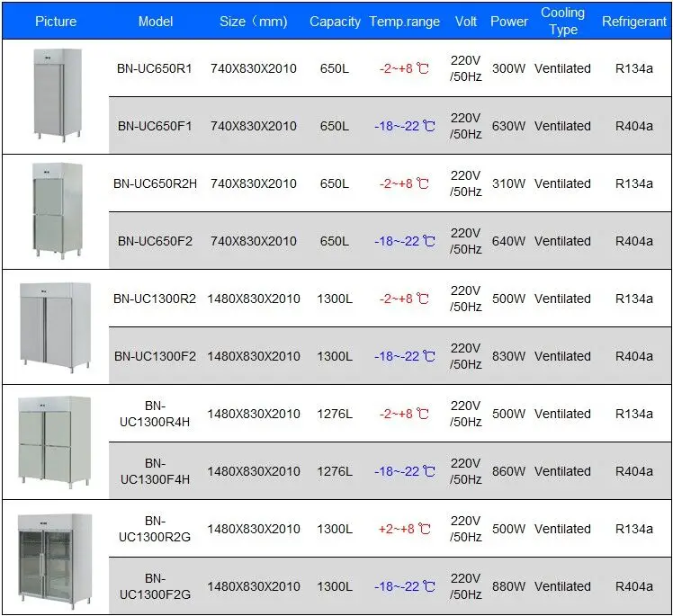Screen dimensions: 673x616
Task: Click the 300W power value
Action: tap(508, 68)
